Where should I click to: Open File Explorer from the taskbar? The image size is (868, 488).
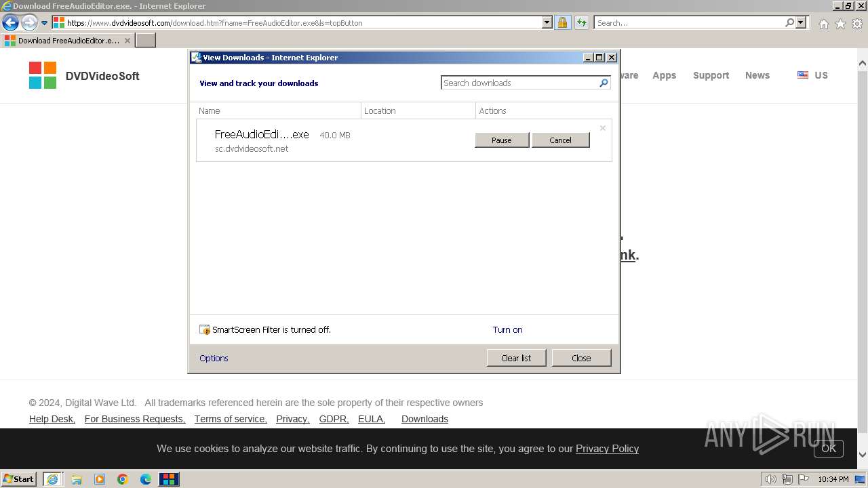tap(77, 479)
